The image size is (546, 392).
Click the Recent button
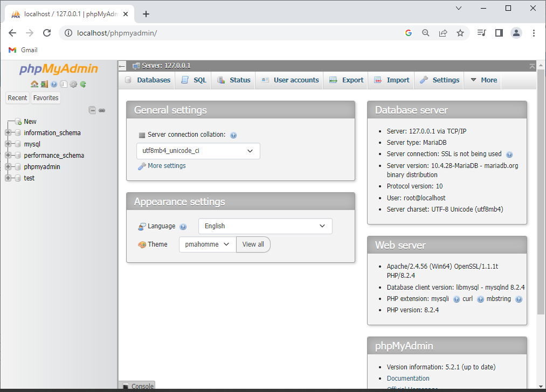[17, 98]
